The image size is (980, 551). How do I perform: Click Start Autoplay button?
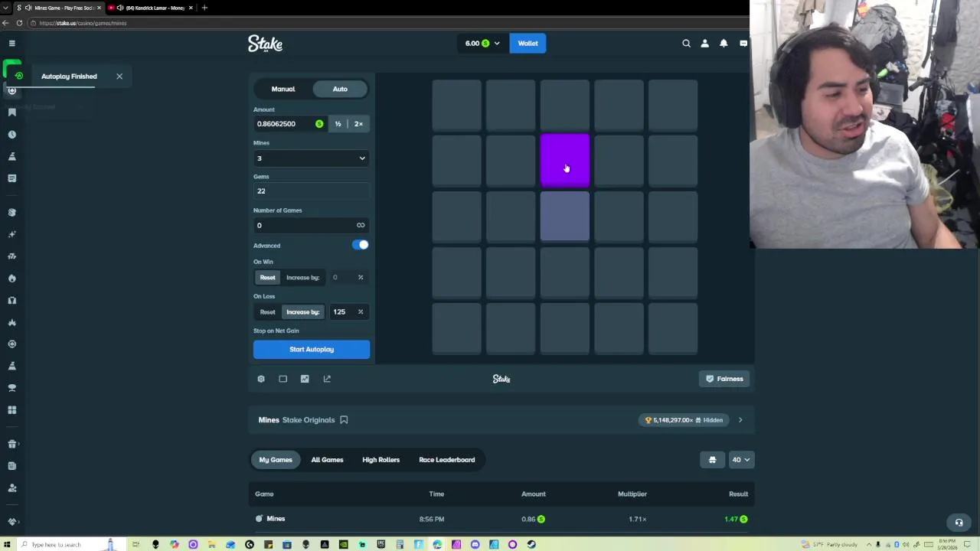(312, 350)
